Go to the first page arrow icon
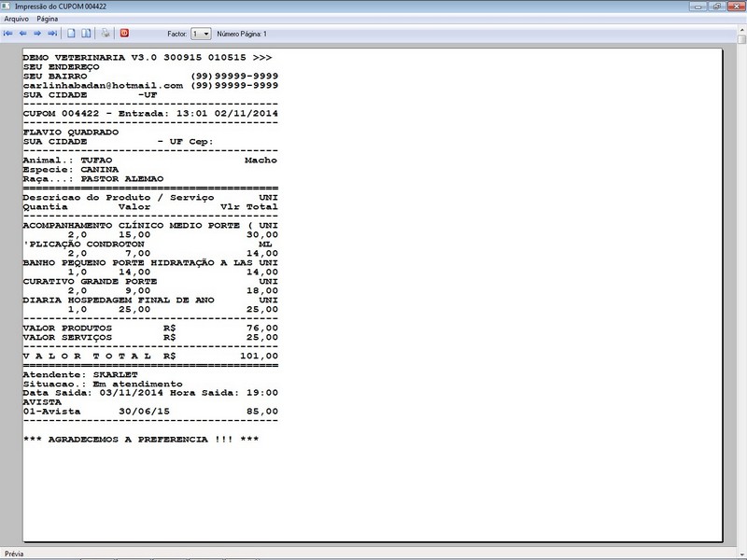 click(8, 34)
